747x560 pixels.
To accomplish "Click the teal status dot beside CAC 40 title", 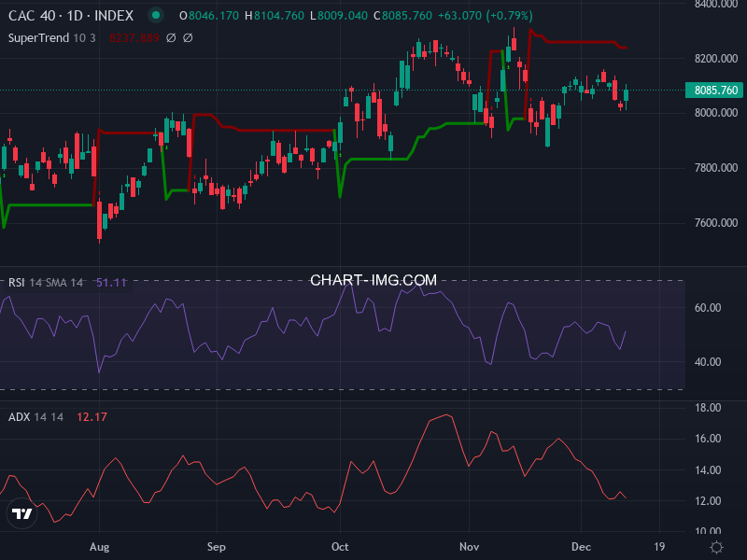I will tap(154, 15).
